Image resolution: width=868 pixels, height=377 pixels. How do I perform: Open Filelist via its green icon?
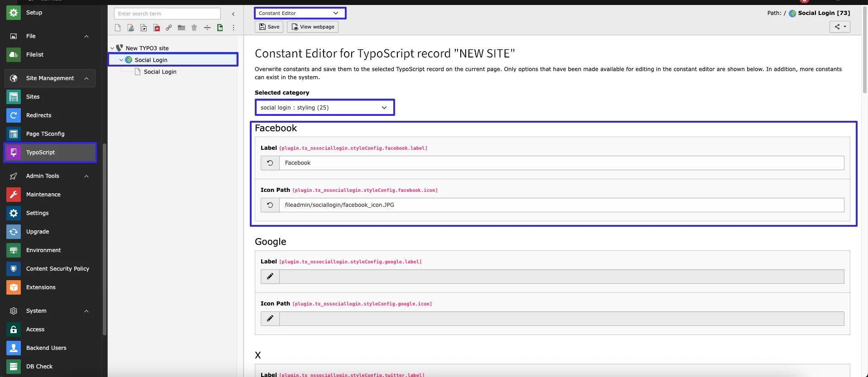click(14, 55)
